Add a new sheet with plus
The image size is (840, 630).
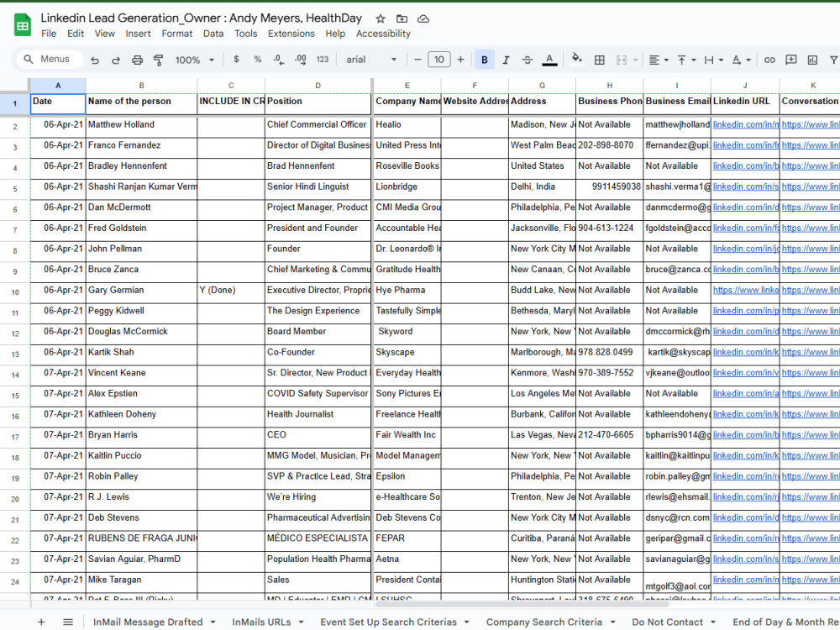[x=41, y=622]
